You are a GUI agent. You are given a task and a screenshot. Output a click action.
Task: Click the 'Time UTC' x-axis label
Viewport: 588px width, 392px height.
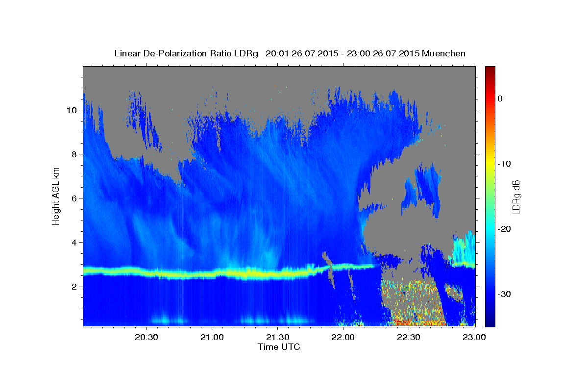(x=279, y=347)
